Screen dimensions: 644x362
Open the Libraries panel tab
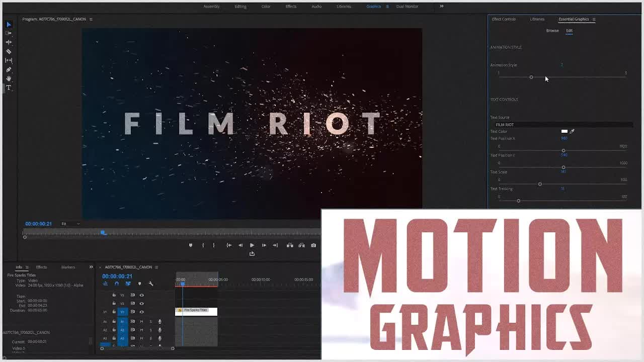pos(537,19)
